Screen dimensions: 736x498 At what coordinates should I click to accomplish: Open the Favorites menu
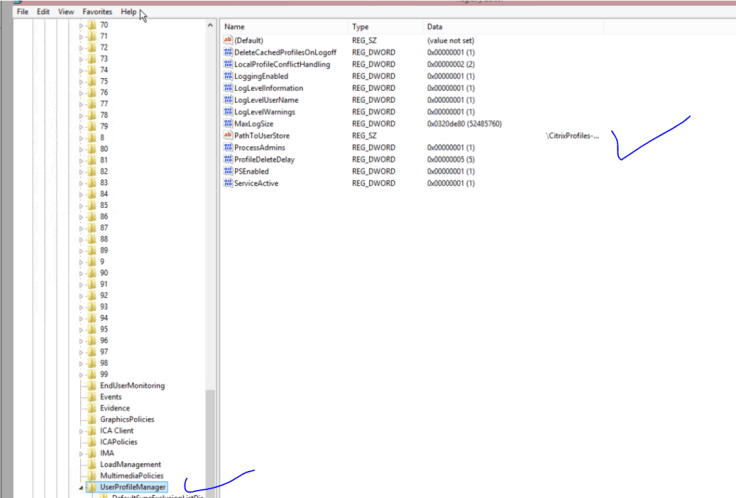pyautogui.click(x=97, y=11)
